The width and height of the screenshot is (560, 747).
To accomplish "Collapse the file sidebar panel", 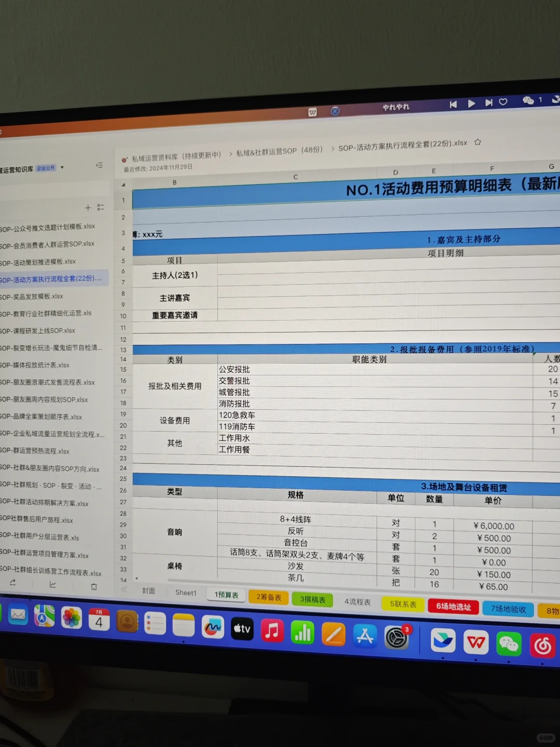I will [100, 165].
